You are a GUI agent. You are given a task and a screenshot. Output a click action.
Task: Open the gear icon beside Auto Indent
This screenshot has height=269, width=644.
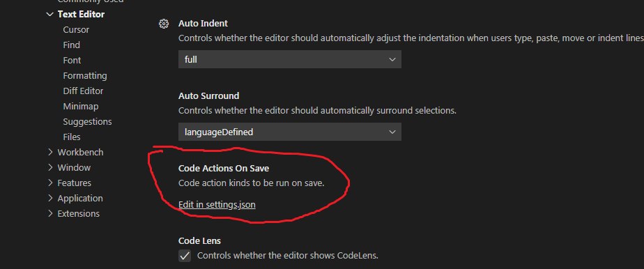[x=164, y=24]
